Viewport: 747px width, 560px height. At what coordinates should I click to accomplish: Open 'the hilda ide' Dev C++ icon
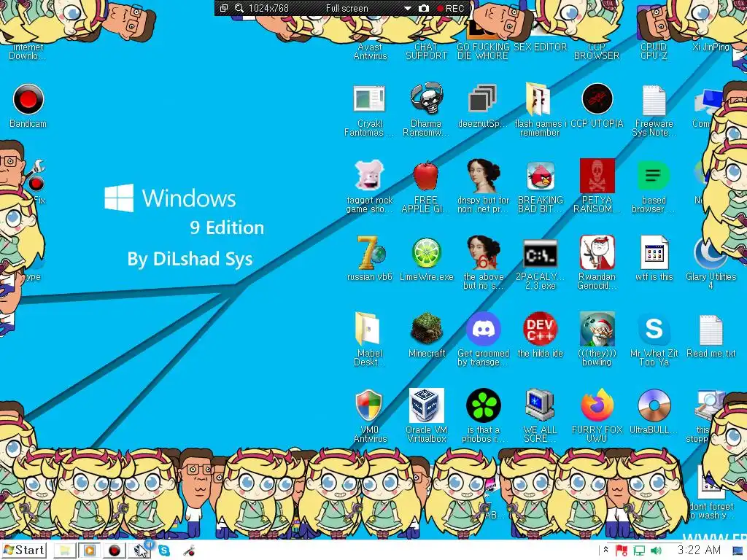point(541,329)
